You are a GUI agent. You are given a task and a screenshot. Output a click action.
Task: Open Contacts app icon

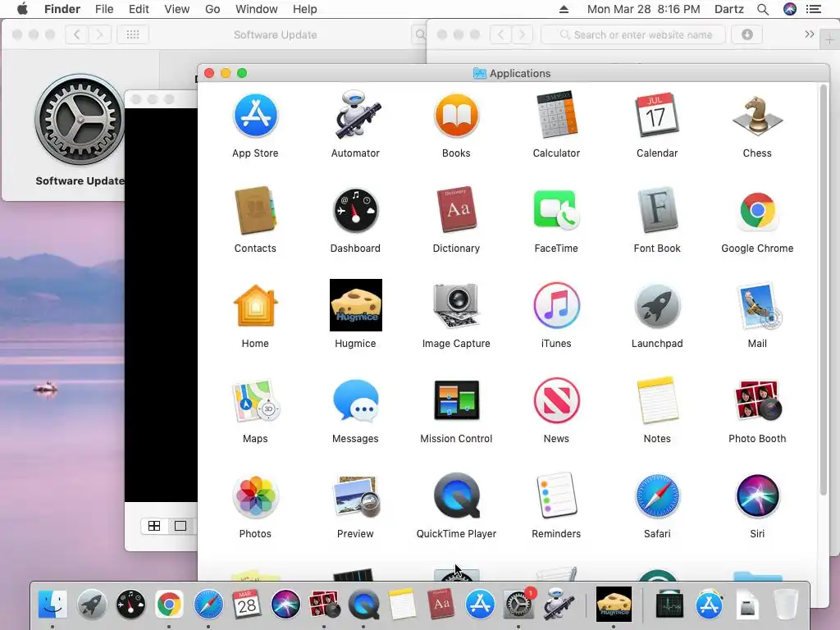255,211
